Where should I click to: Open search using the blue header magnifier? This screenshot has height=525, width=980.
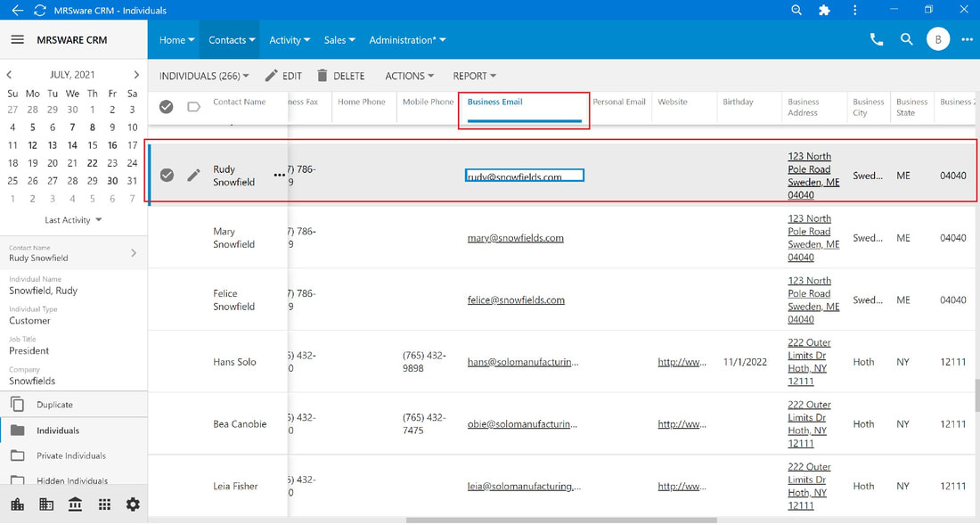pos(906,39)
